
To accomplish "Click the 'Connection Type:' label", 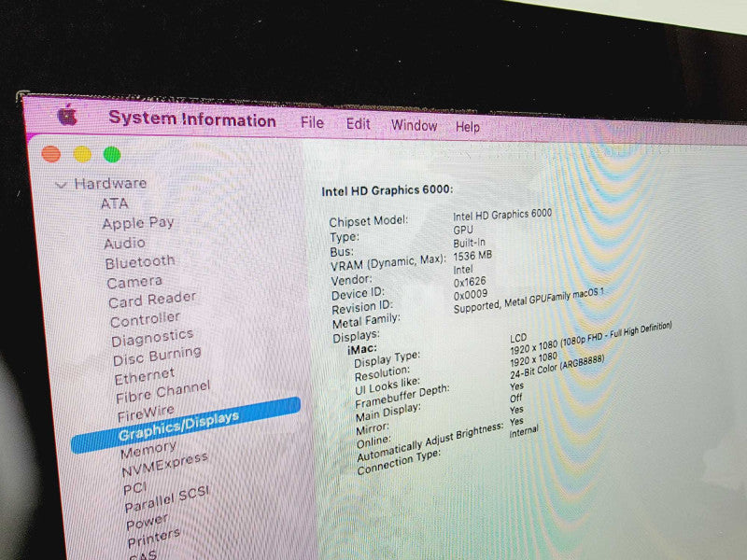I will point(400,462).
